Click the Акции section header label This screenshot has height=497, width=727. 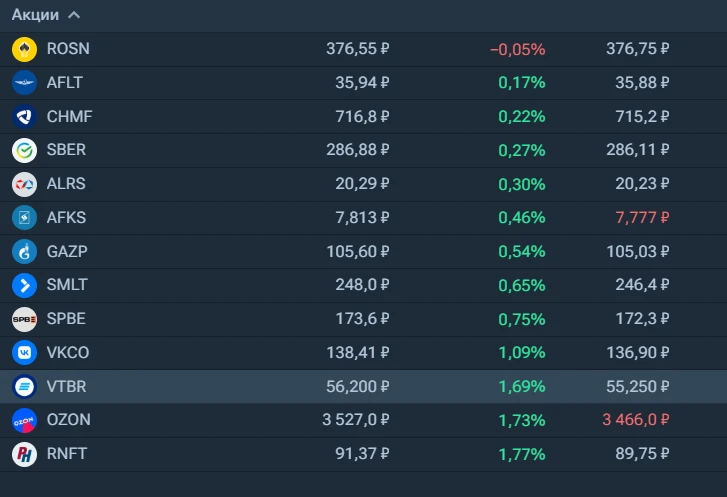coord(35,15)
